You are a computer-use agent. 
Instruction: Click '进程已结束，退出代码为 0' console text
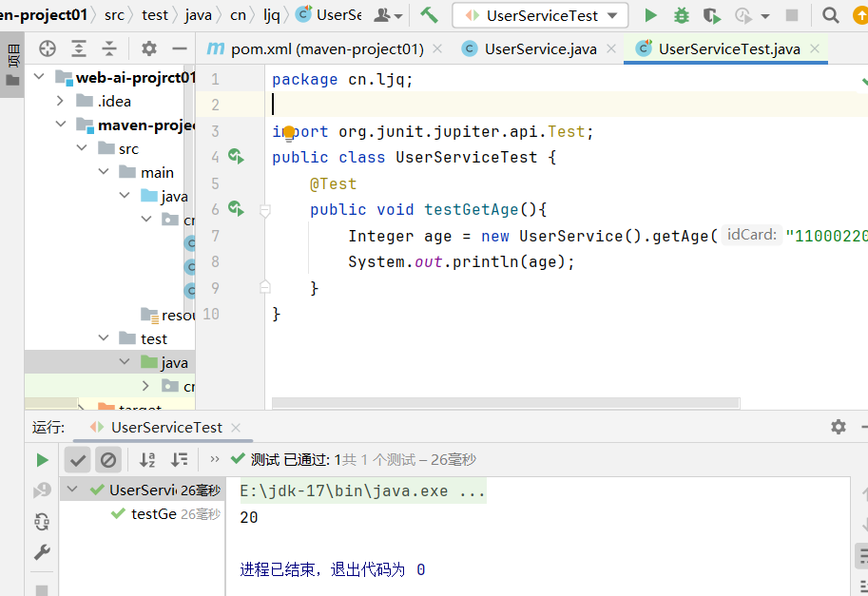333,569
